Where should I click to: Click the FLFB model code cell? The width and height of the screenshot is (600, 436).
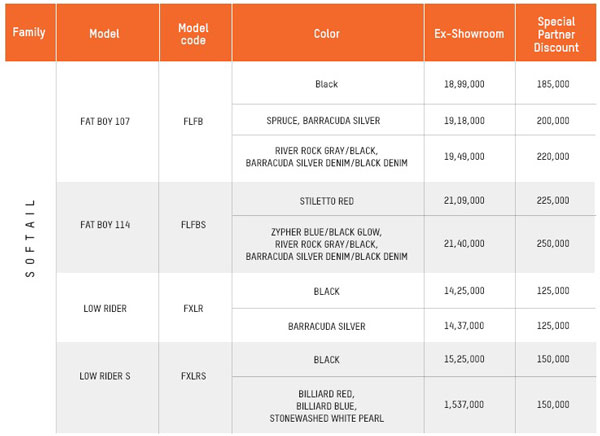pos(192,121)
